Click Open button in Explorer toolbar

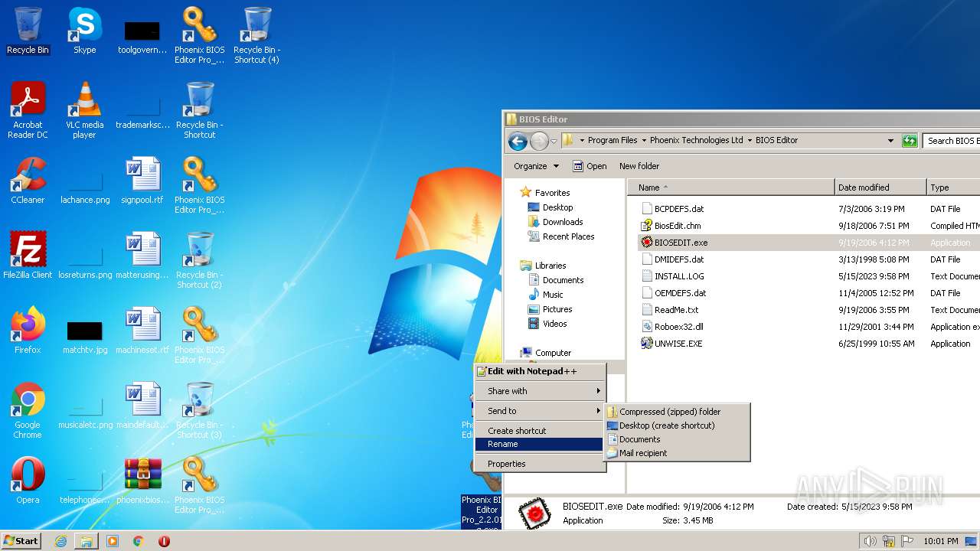click(x=590, y=166)
